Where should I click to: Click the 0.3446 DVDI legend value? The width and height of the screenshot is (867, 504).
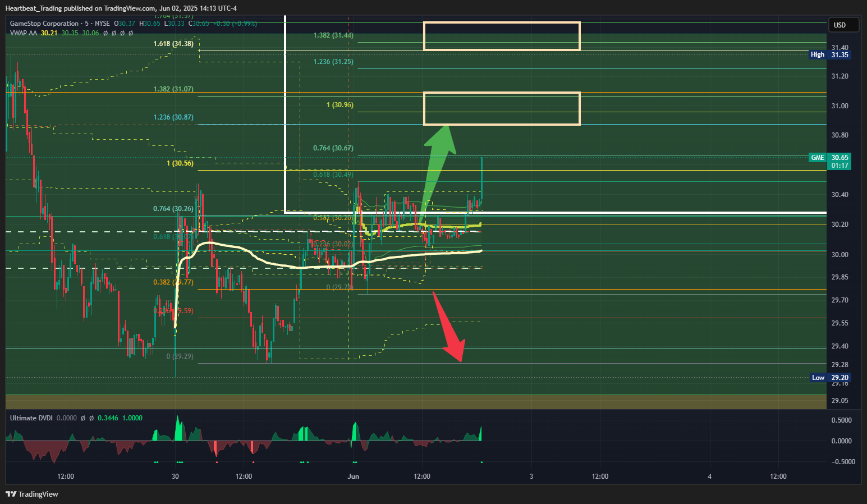click(x=108, y=418)
